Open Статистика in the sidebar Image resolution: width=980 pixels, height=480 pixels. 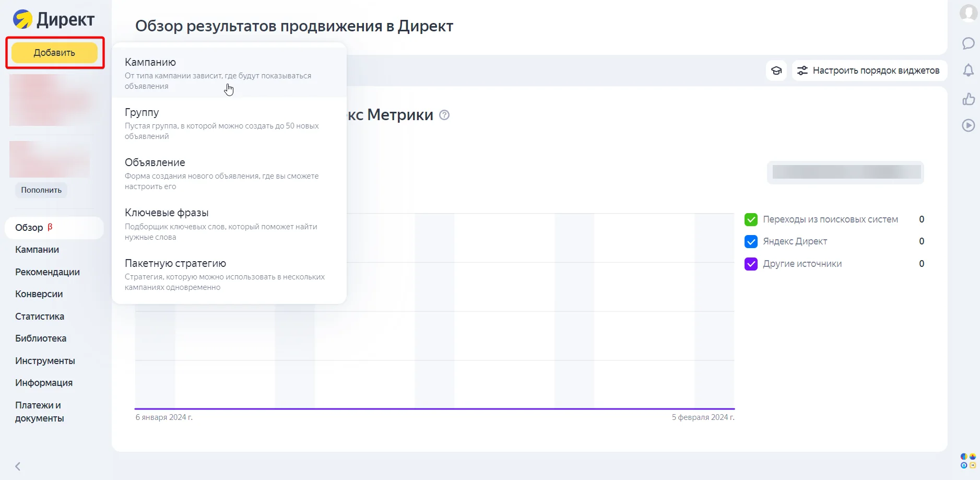point(40,317)
